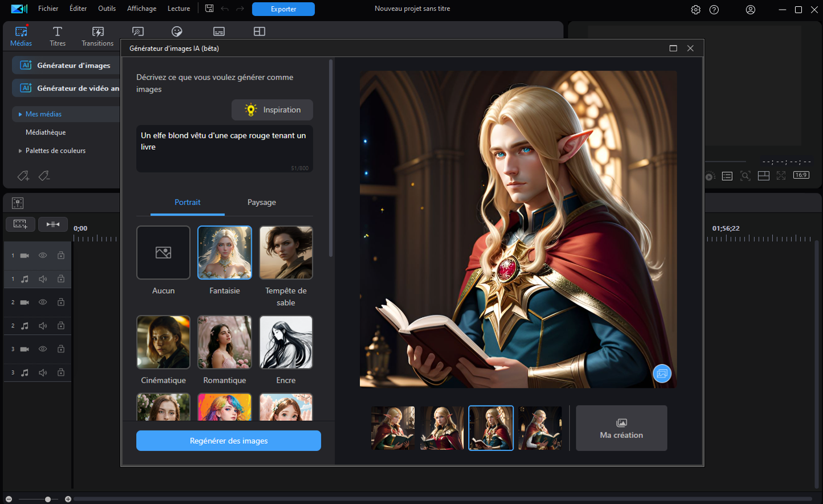Open the Titres room icon
Viewport: 823px width, 504px height.
[58, 36]
